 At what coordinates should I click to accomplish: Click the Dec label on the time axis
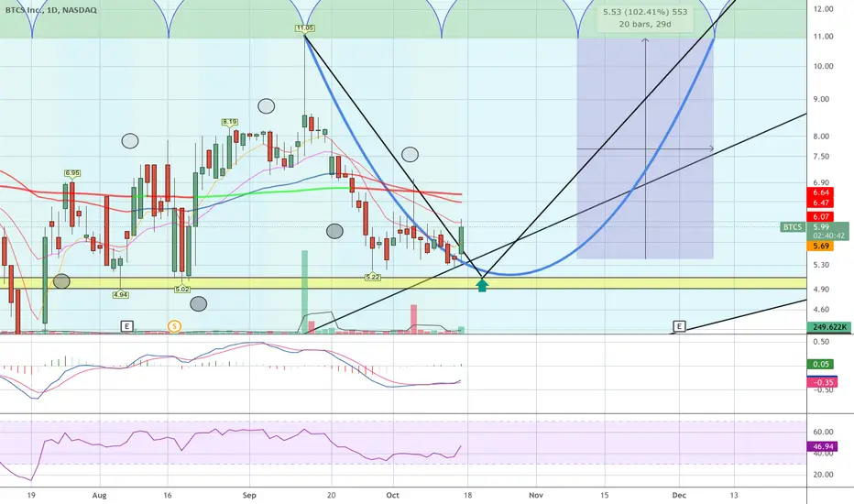tap(679, 495)
